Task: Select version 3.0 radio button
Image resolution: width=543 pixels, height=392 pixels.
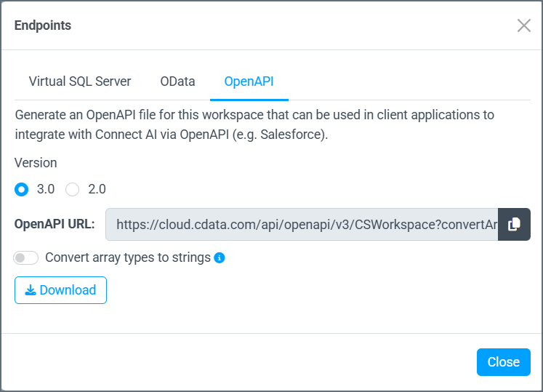Action: pos(22,189)
